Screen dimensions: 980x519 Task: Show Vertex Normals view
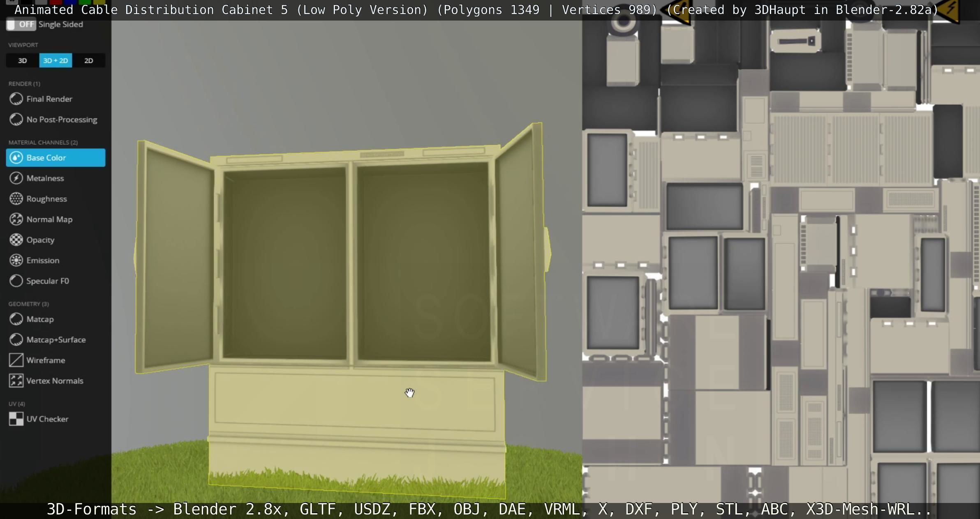pyautogui.click(x=55, y=381)
